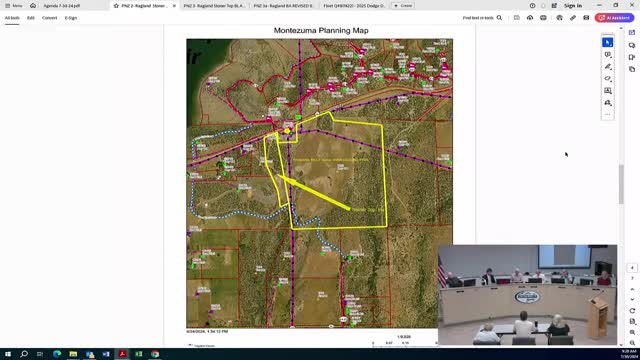640x360 pixels.
Task: Select the freehand draw tool
Action: [607, 78]
